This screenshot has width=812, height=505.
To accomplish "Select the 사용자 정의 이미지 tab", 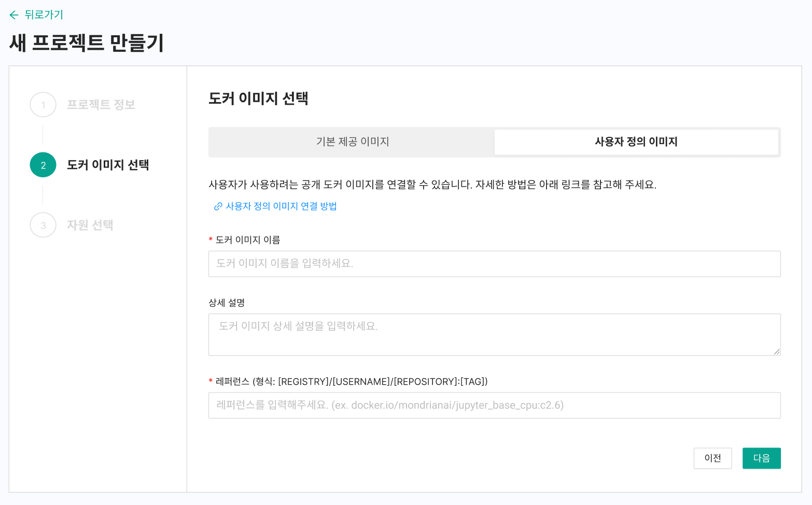I will [636, 142].
